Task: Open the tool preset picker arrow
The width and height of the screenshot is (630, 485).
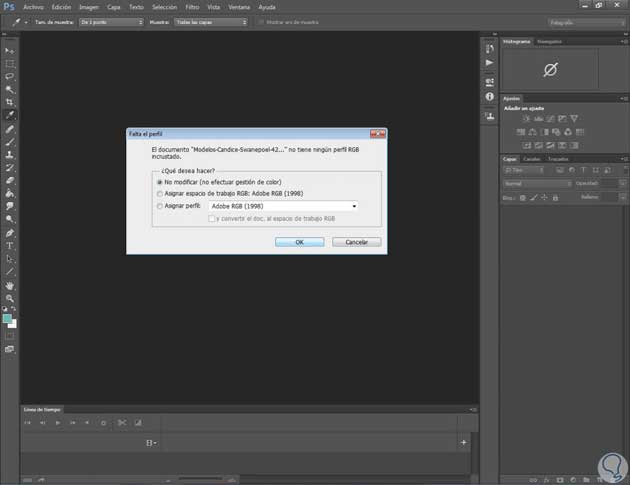Action: 26,23
